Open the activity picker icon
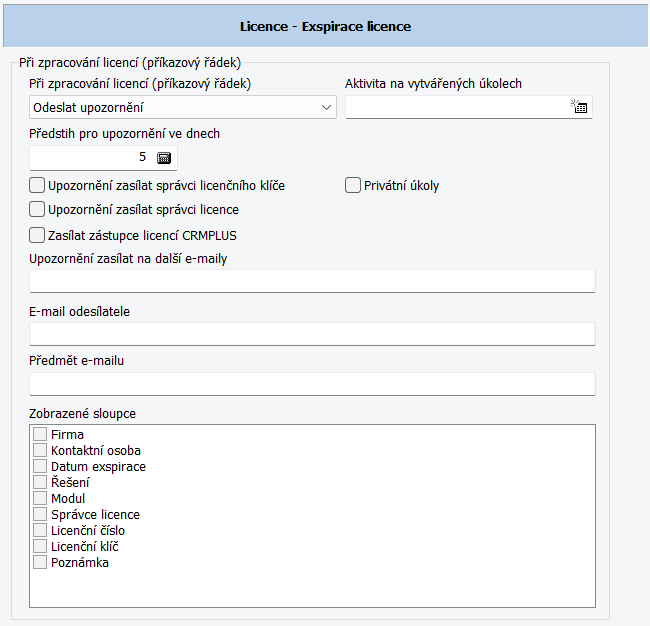 [579, 107]
